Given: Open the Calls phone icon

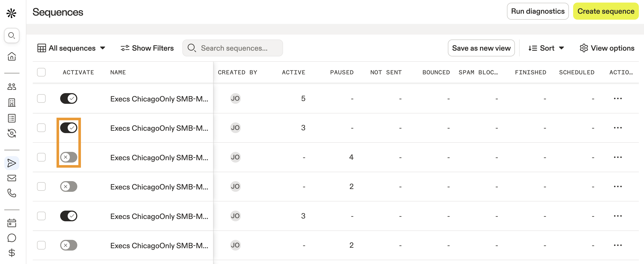Looking at the screenshot, I should 12,193.
